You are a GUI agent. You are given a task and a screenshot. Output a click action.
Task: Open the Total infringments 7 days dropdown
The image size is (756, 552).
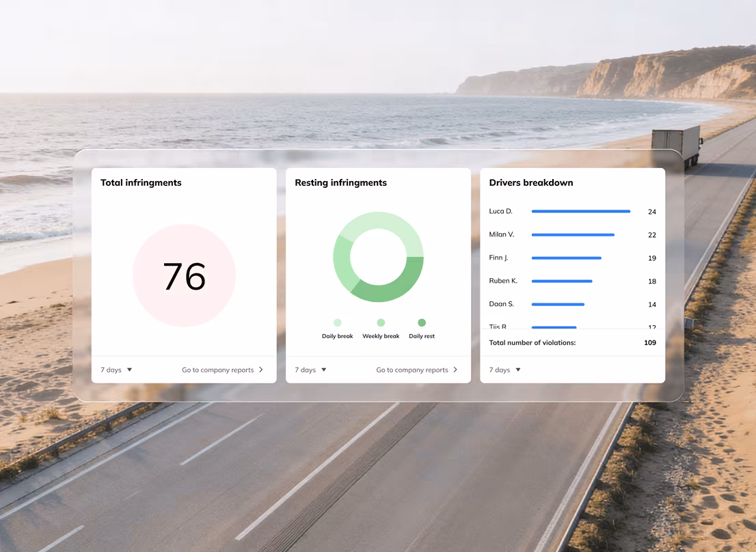[x=116, y=370]
